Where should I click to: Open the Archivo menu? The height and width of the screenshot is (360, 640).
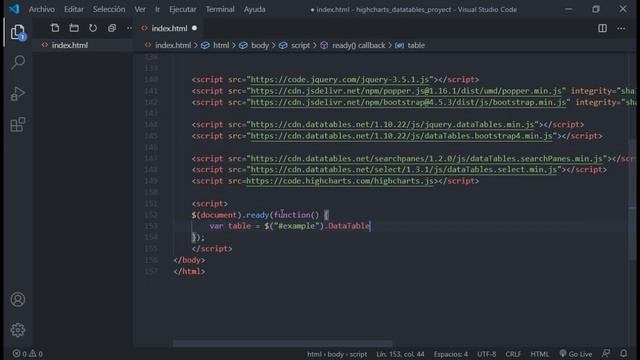pos(42,9)
